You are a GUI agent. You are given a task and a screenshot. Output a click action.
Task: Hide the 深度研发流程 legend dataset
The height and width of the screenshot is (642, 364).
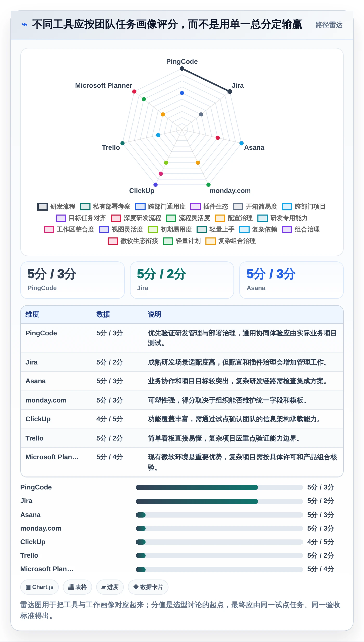pyautogui.click(x=136, y=218)
